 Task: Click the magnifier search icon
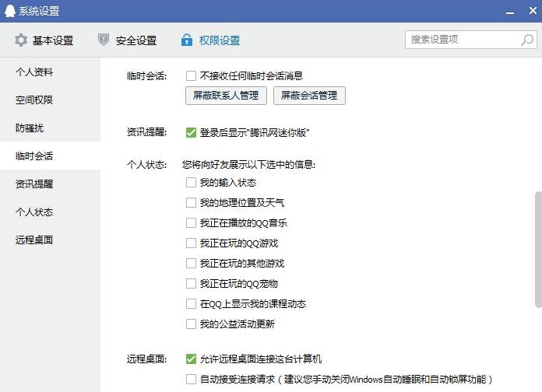[x=527, y=40]
